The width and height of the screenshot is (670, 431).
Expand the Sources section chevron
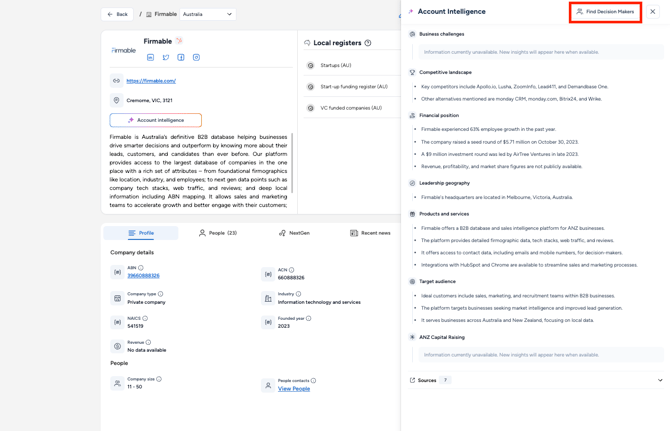660,380
